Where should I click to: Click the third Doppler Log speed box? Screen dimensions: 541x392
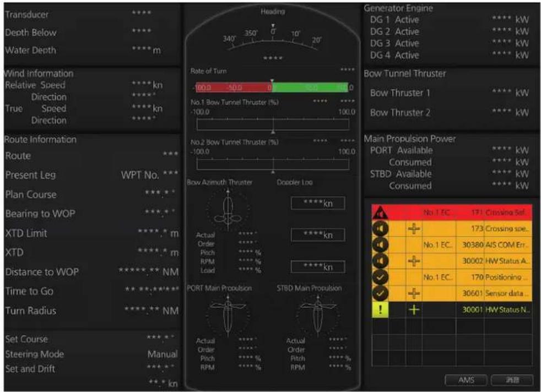(x=318, y=267)
